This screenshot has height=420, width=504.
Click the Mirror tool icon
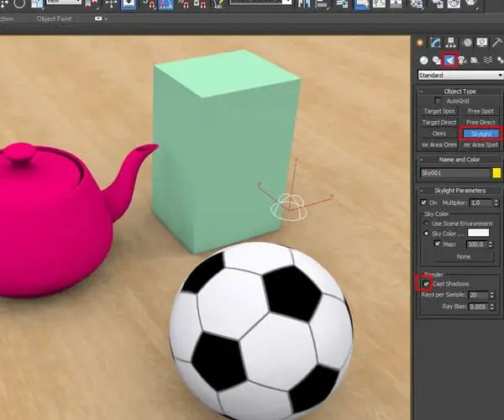tap(304, 4)
